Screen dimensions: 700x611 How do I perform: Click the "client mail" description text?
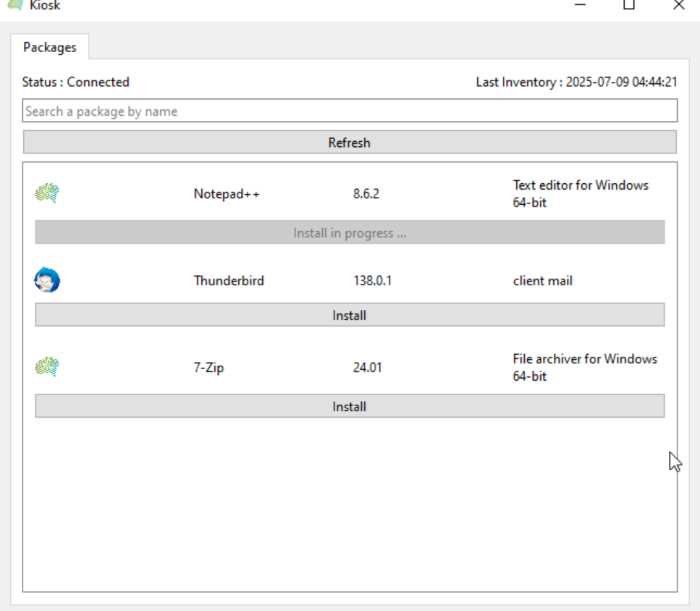[542, 281]
